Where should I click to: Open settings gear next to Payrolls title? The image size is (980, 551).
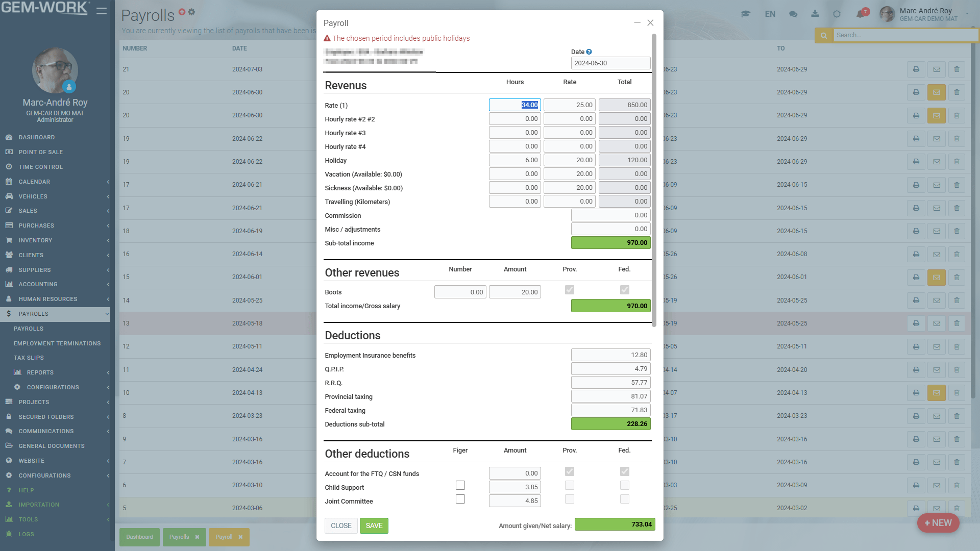pos(191,11)
